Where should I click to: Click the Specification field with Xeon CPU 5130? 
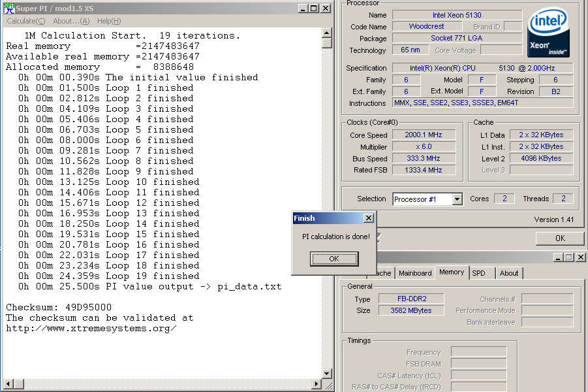483,68
